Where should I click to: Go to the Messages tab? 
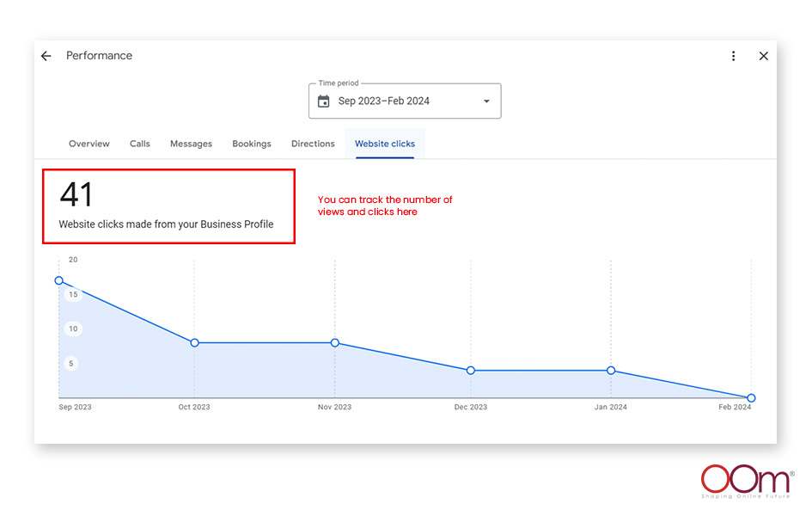[191, 144]
